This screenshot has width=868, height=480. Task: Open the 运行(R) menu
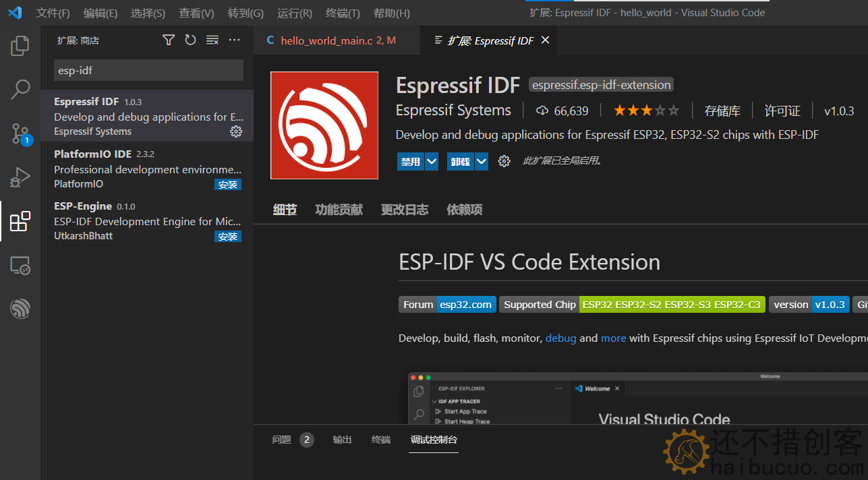click(295, 13)
